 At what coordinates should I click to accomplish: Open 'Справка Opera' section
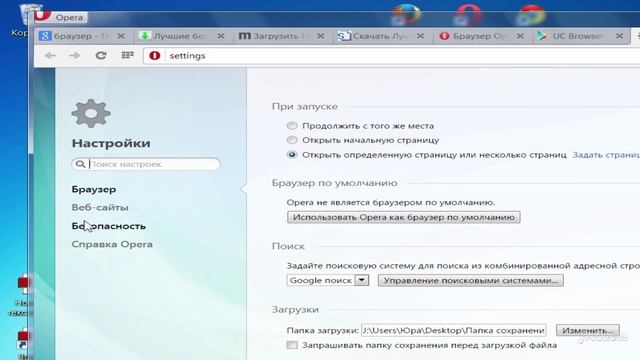[x=112, y=244]
